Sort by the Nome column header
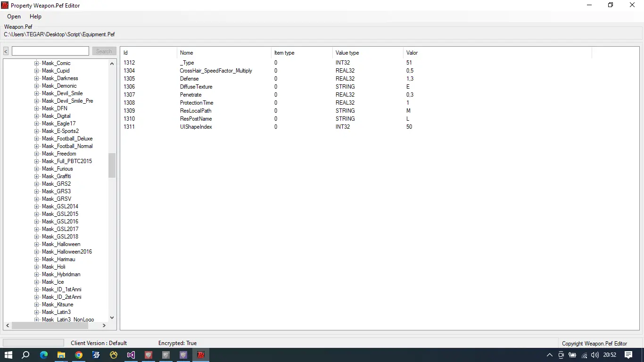 point(224,53)
